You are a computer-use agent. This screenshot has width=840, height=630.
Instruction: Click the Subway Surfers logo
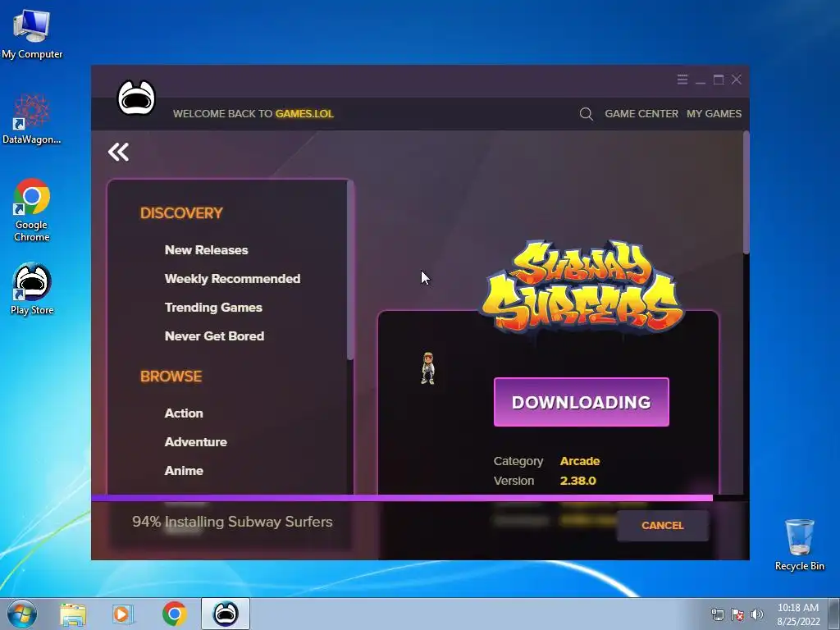point(582,286)
